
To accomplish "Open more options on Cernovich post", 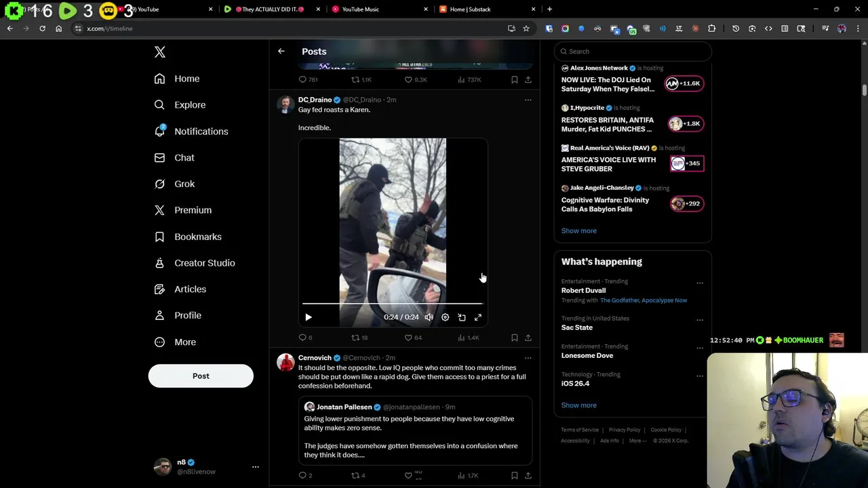I will point(528,358).
